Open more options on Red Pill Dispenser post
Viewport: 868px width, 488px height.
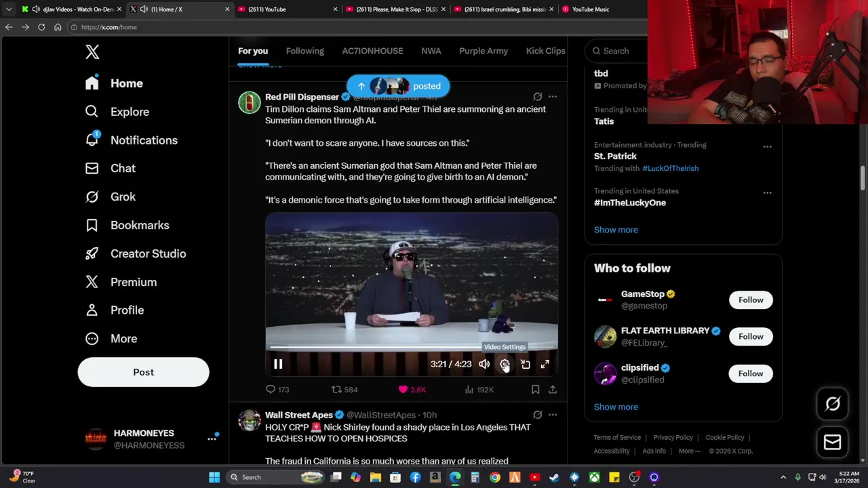(x=553, y=96)
